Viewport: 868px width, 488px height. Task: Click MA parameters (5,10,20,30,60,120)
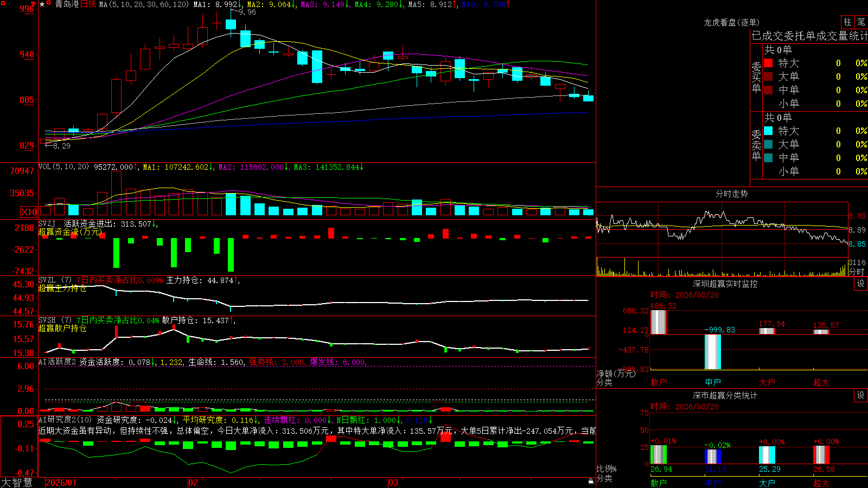(144, 4)
